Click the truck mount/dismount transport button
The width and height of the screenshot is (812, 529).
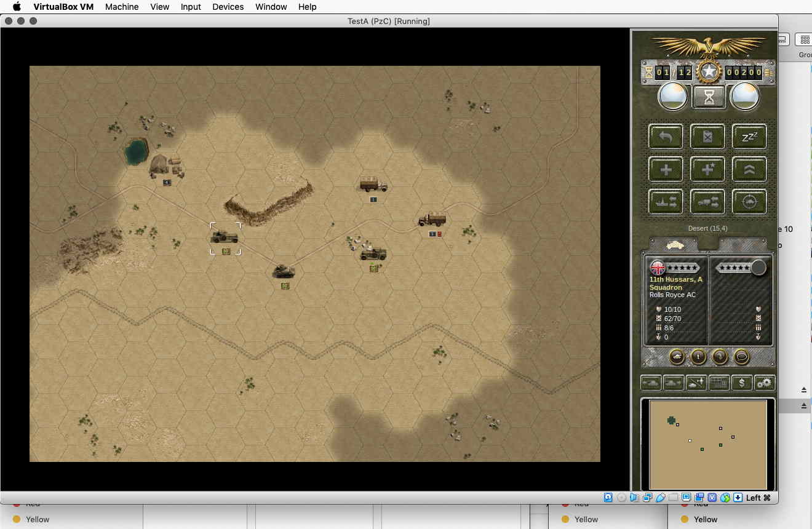tap(707, 202)
